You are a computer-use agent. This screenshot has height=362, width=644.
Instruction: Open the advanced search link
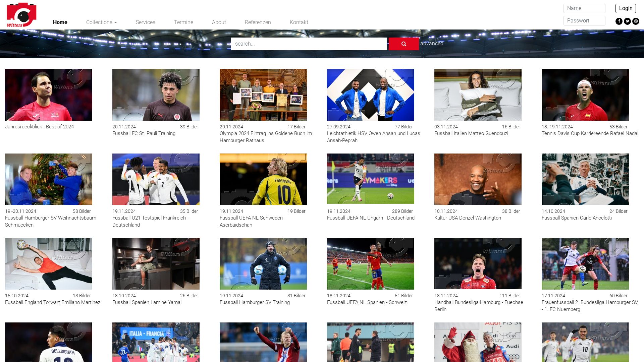click(432, 44)
